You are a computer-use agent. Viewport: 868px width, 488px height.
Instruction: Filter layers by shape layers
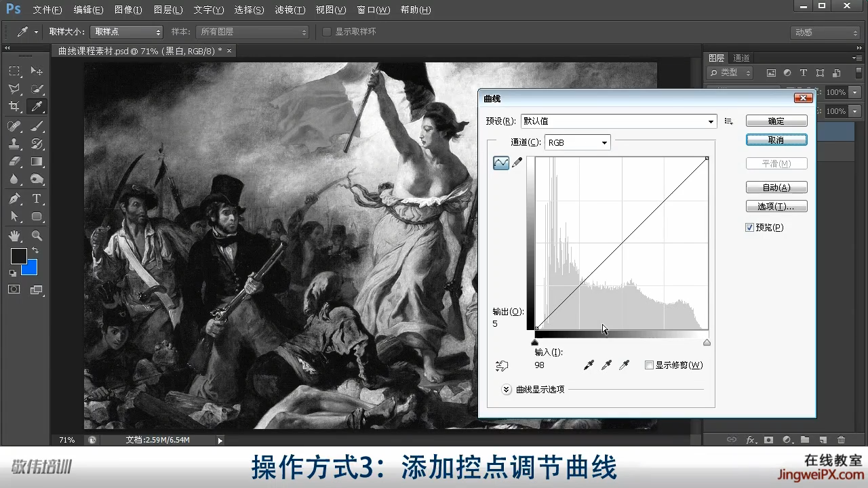click(x=820, y=73)
